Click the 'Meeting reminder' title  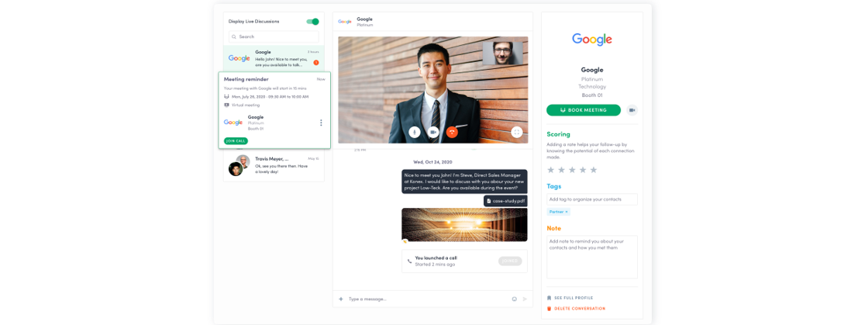pyautogui.click(x=246, y=79)
